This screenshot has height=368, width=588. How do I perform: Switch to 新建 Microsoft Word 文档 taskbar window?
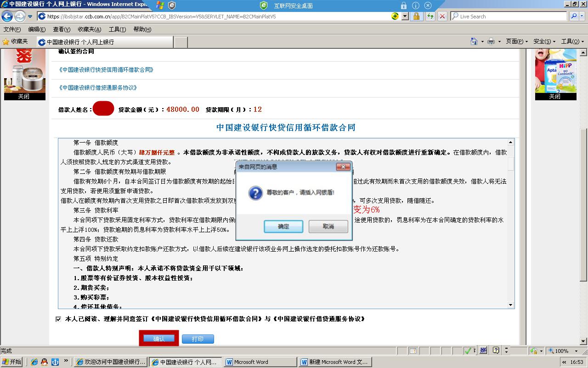coord(335,362)
